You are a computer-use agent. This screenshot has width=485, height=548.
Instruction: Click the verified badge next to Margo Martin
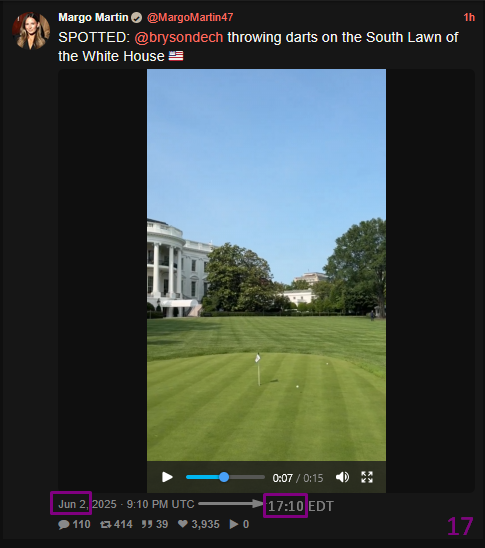137,18
